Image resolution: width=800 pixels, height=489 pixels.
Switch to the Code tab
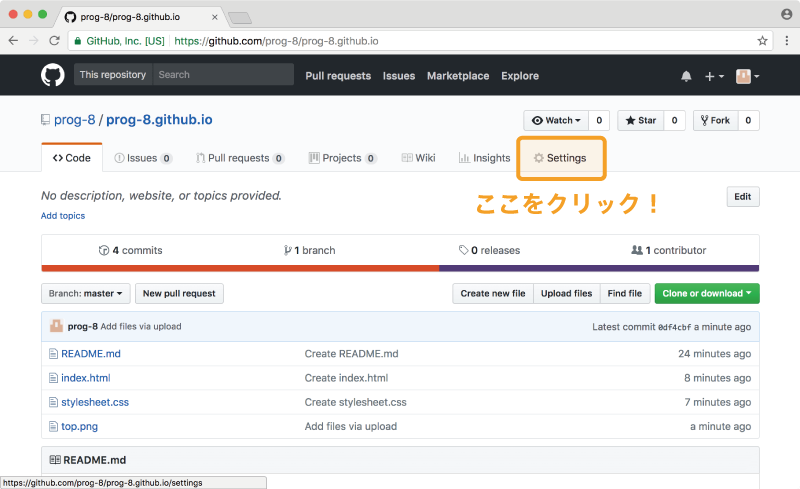[72, 158]
